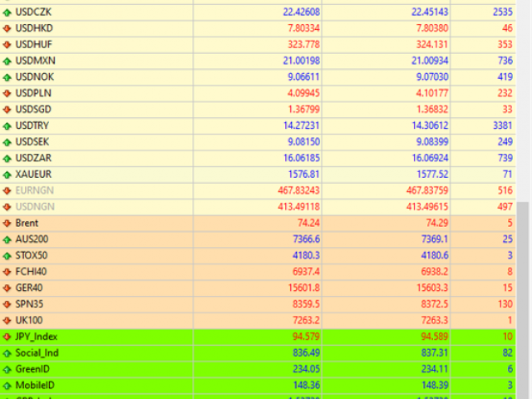Click the arrow icon beside XAUEUR
This screenshot has width=532, height=399.
coord(7,175)
